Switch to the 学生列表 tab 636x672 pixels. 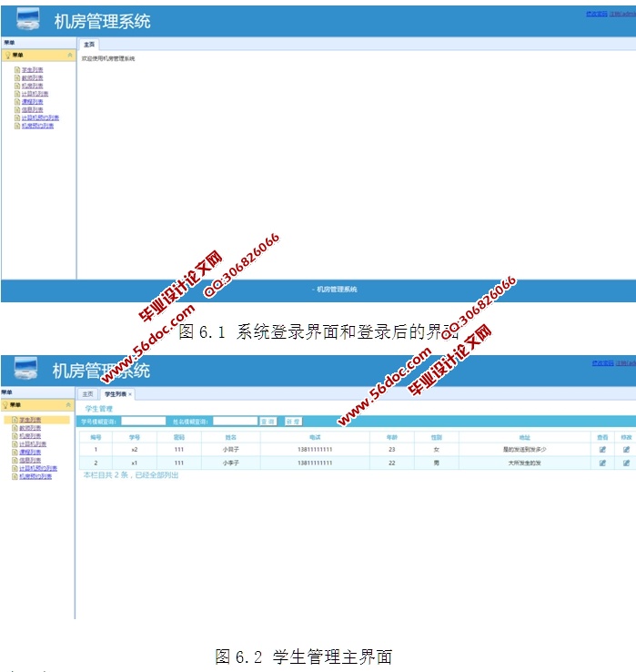pyautogui.click(x=115, y=394)
